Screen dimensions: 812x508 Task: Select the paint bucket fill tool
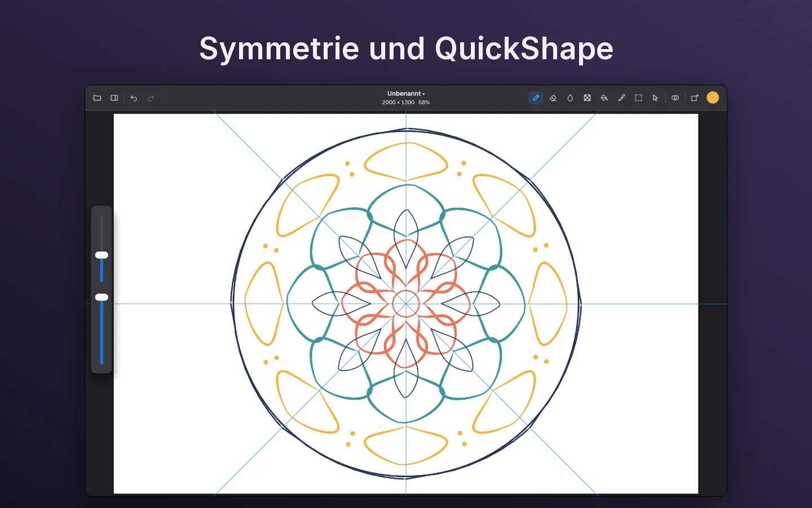(604, 98)
